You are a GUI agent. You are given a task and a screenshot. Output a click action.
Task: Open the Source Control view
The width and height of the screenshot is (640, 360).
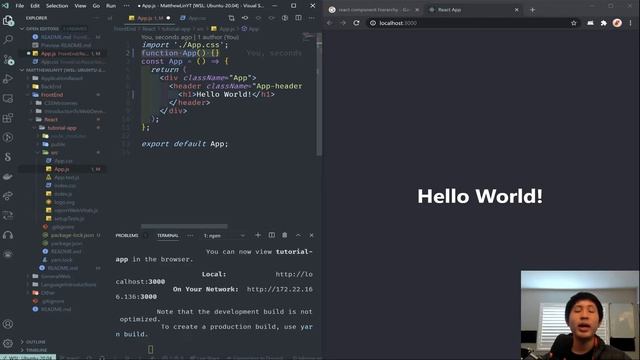(x=8, y=60)
